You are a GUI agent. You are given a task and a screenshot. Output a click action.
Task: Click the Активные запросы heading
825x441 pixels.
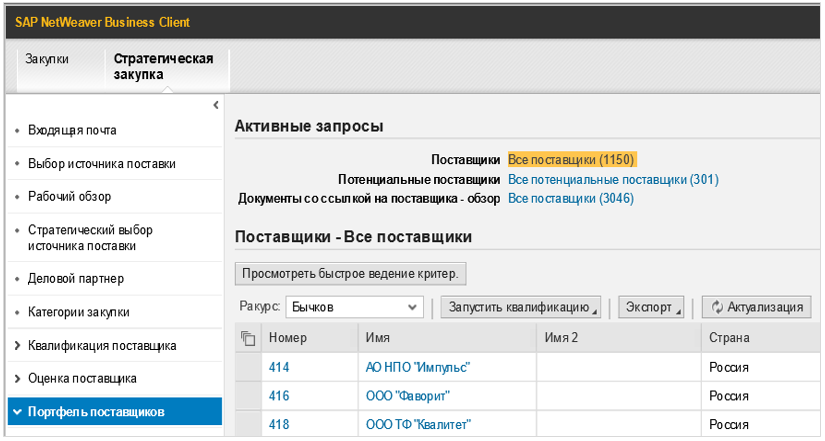[x=309, y=126]
